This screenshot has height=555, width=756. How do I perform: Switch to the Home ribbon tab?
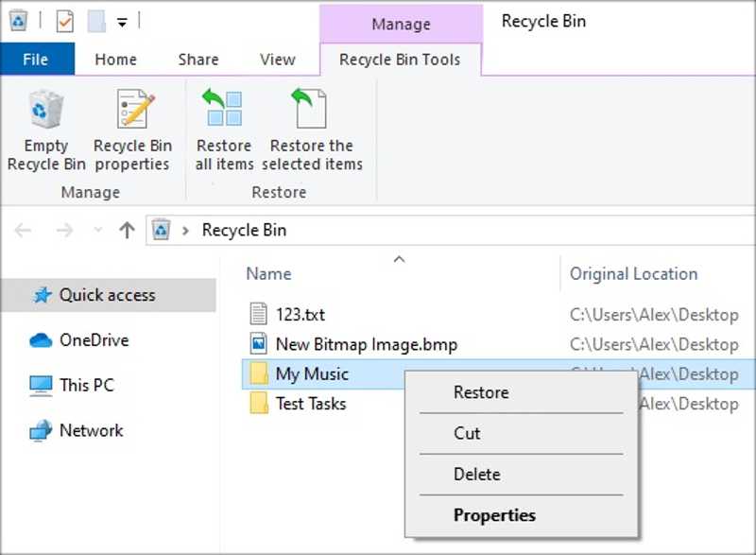coord(115,60)
